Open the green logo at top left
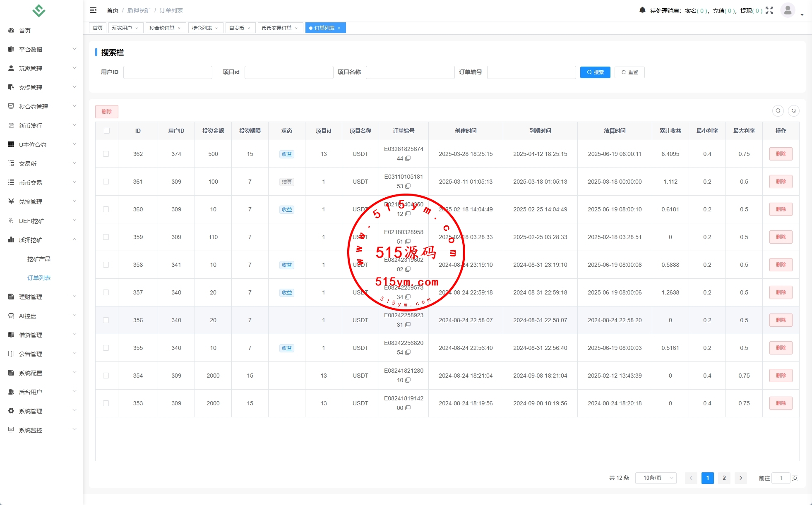Viewport: 812px width, 505px height. [38, 11]
